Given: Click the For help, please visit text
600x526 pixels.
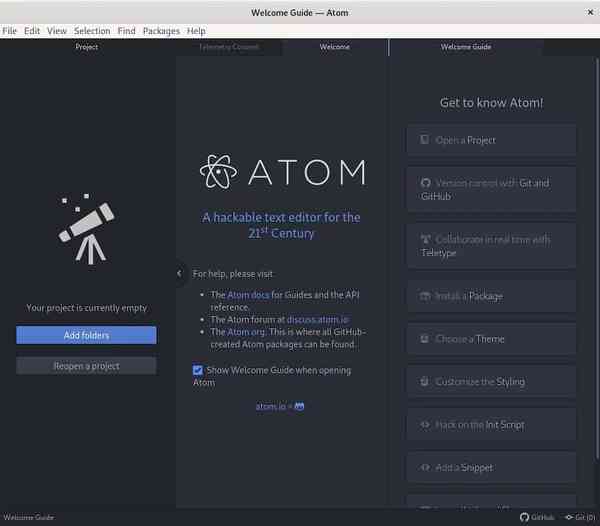Looking at the screenshot, I should click(x=233, y=274).
